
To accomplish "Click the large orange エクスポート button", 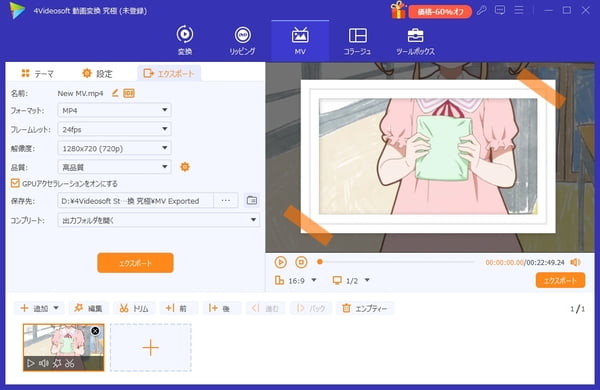I will pos(135,263).
